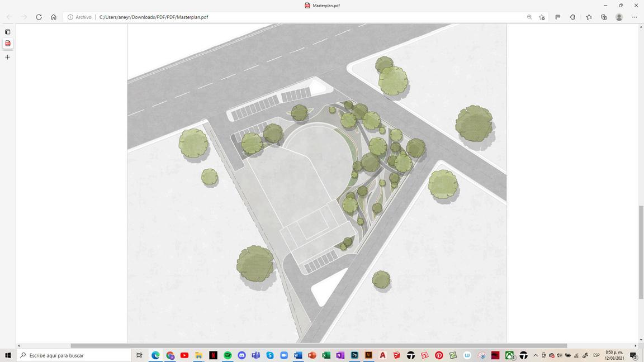Open Illustrator from the taskbar
Viewport: 644px width, 362px height.
368,355
